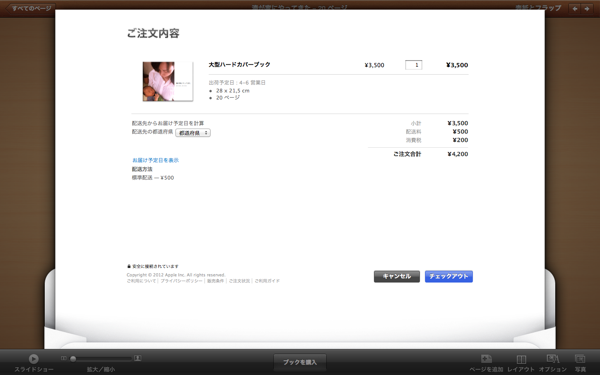Click お届け予定日を表示 link
Screen dimensions: 600x375
[155, 160]
